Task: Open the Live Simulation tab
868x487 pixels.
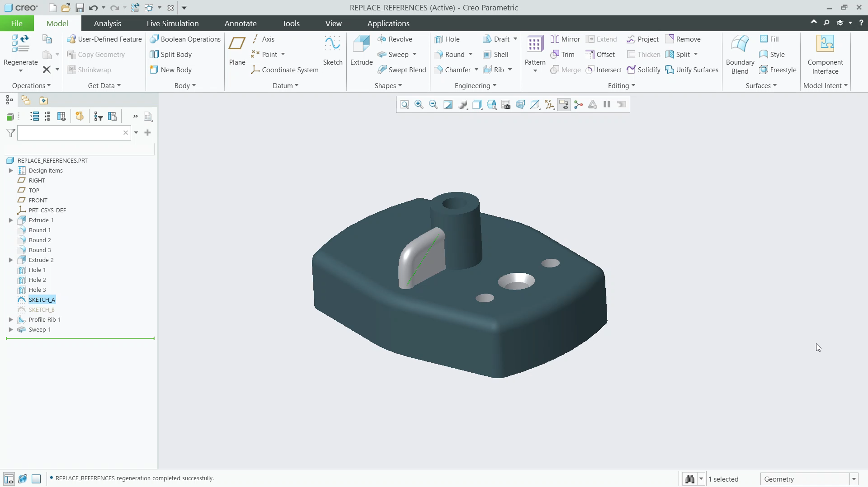Action: pos(173,23)
